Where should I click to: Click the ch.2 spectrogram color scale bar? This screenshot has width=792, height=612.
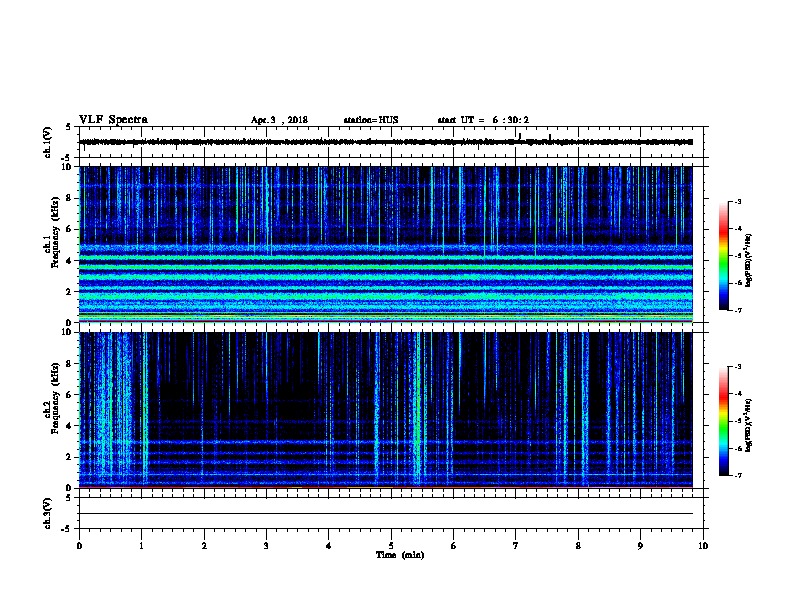(x=724, y=421)
